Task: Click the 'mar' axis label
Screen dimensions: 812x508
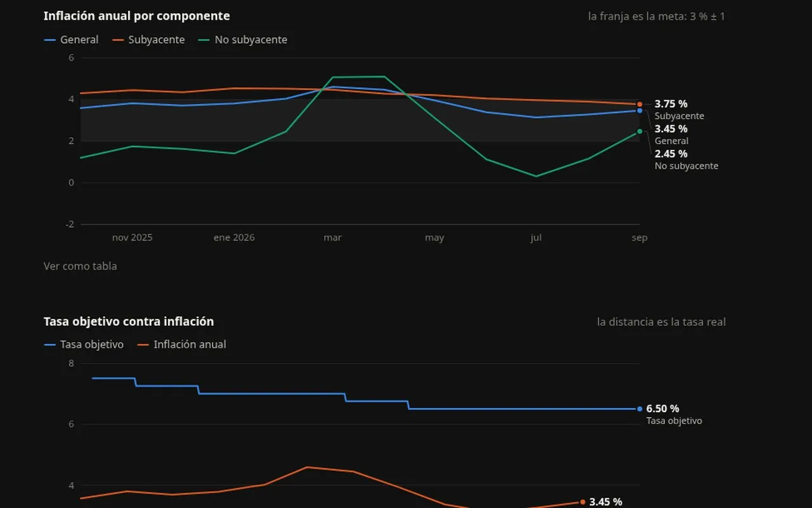Action: (x=332, y=237)
